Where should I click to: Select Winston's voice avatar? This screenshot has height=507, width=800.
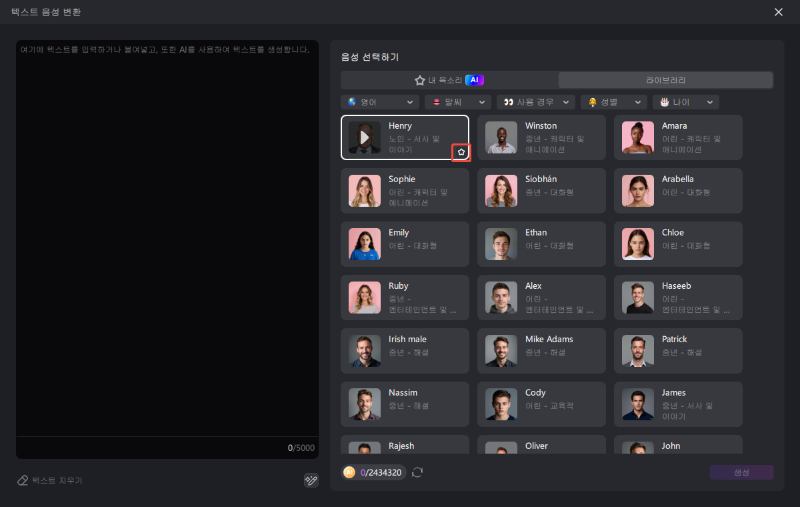point(501,138)
